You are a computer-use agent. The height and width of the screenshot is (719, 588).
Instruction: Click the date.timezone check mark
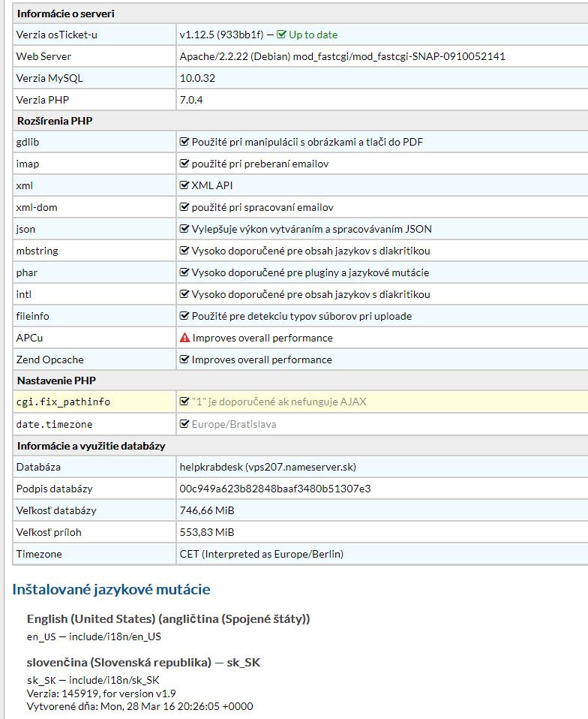pos(184,424)
